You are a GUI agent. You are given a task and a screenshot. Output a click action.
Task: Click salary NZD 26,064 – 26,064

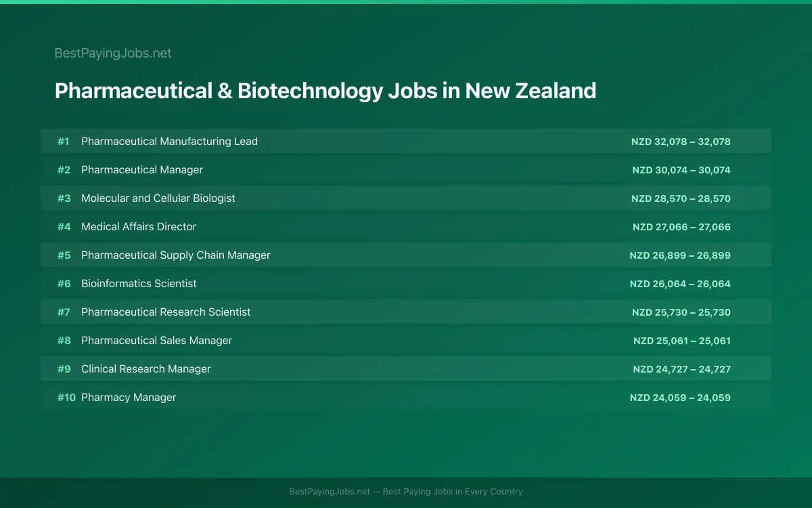pyautogui.click(x=680, y=284)
